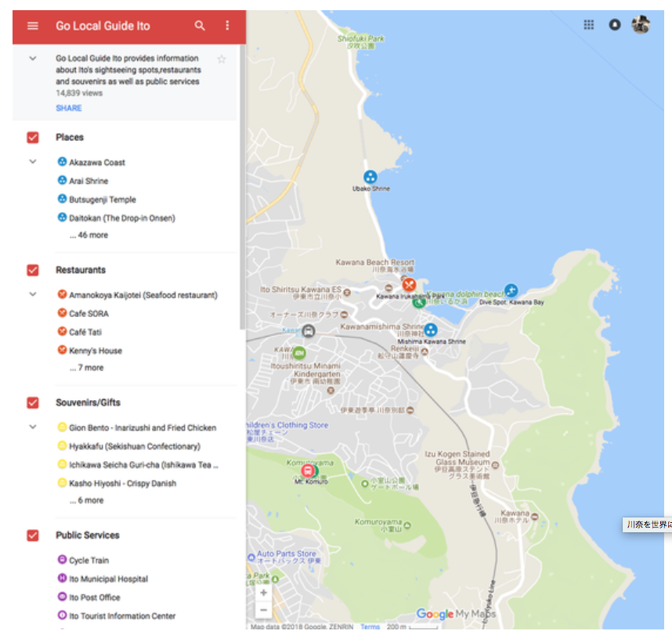
Task: Select the Ubako Shrine map marker
Action: 370,177
